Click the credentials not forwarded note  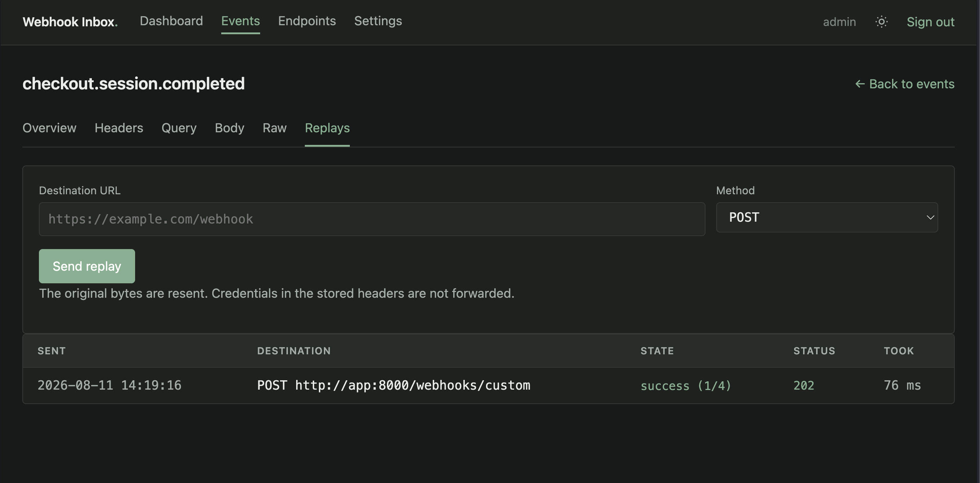click(x=277, y=293)
